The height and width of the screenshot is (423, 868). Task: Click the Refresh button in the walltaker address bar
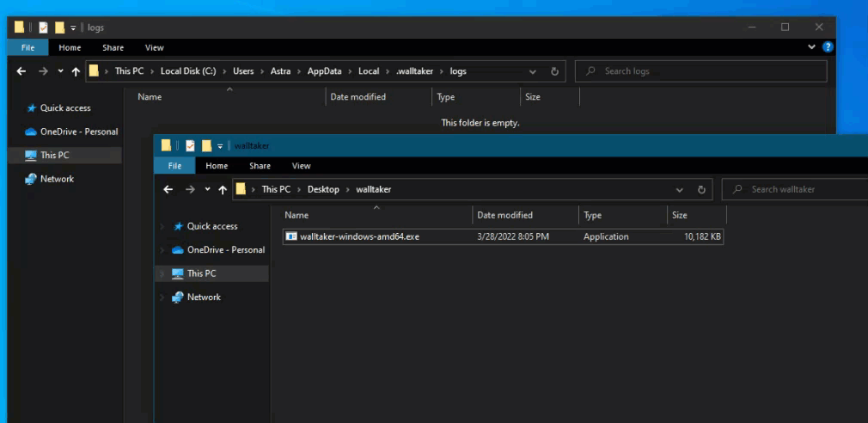pyautogui.click(x=701, y=189)
